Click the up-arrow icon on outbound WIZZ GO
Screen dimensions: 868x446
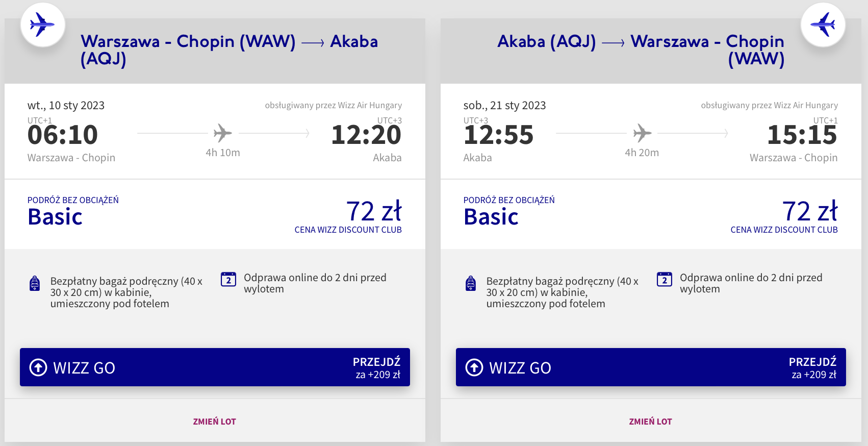[x=38, y=367]
